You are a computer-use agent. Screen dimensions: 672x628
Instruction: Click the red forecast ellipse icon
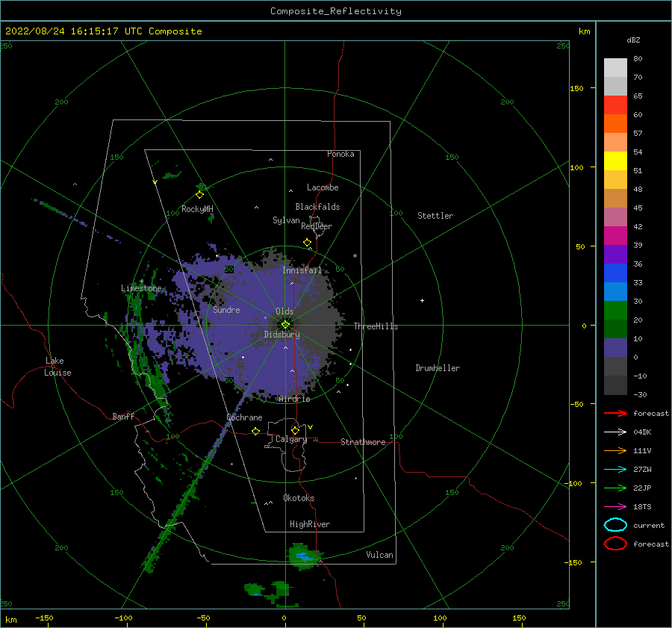coord(615,544)
